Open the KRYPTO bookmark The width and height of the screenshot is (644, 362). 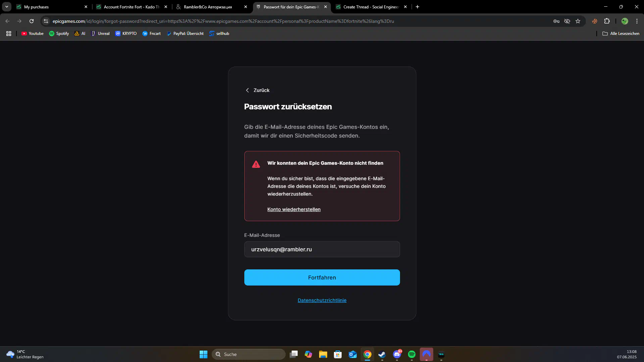click(x=126, y=34)
